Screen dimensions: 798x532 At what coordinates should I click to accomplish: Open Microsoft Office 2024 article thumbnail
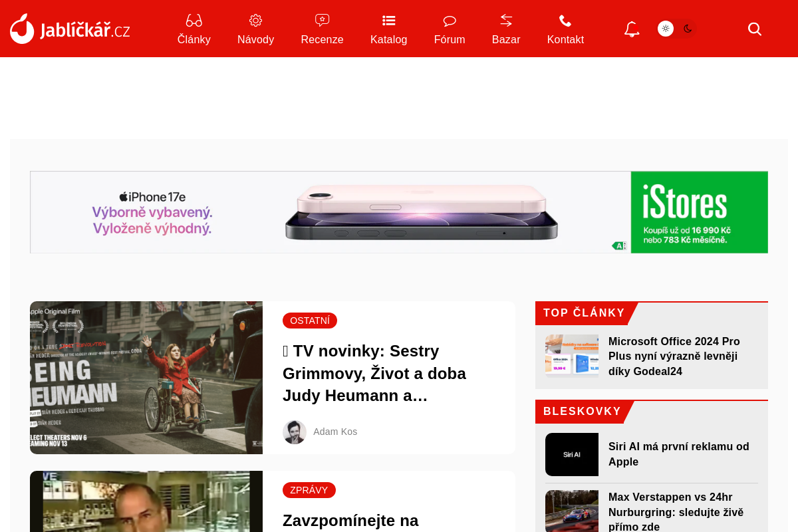point(572,356)
